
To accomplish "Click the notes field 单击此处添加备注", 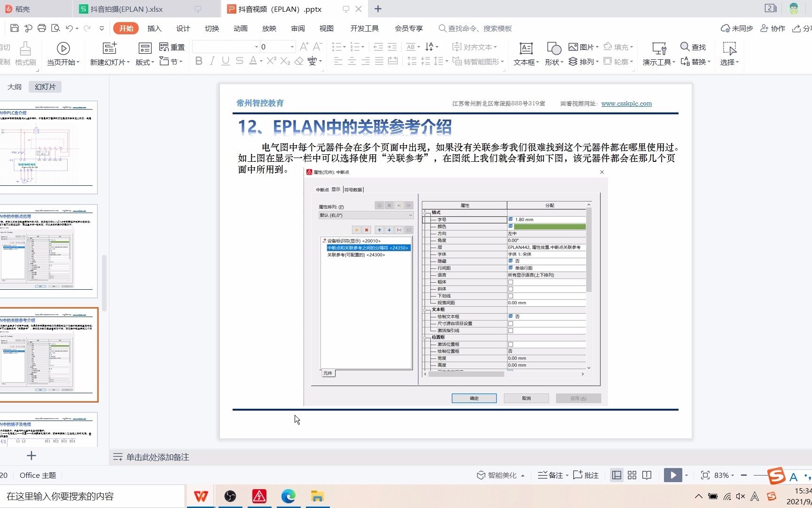I will click(157, 457).
